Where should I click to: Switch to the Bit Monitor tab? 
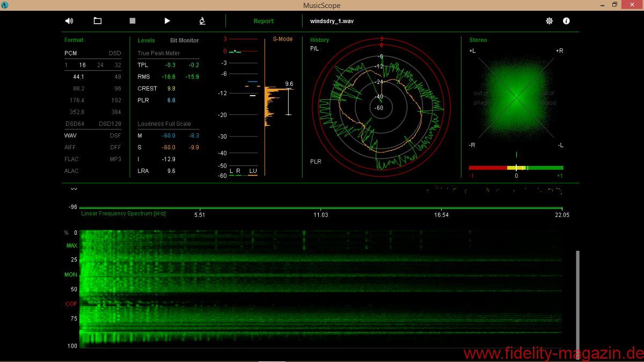pos(184,40)
